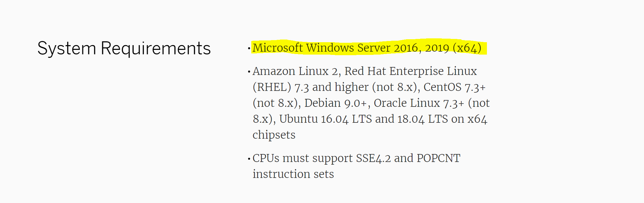This screenshot has width=644, height=203.
Task: Click the bullet before CPUs must support
Action: click(249, 158)
